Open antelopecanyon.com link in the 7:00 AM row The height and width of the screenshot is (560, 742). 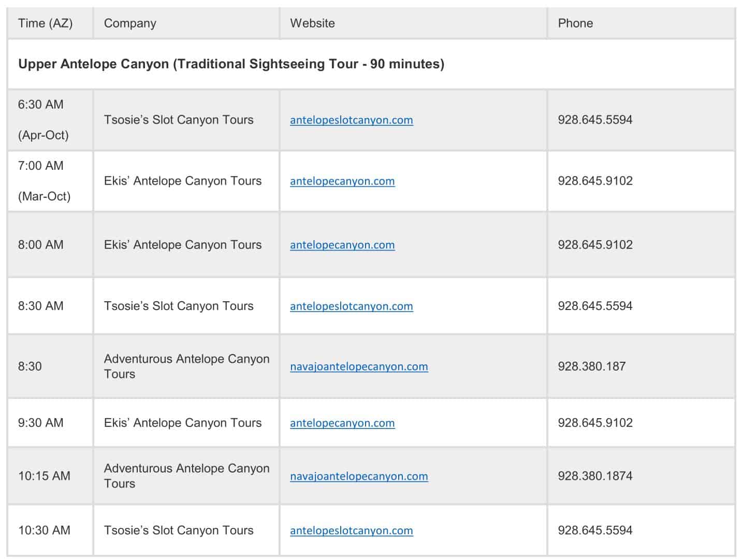342,181
